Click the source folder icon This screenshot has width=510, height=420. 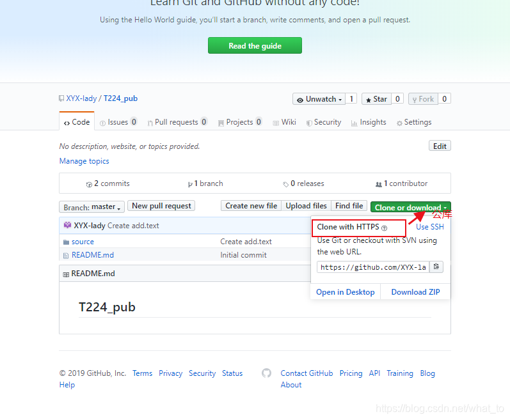click(66, 242)
